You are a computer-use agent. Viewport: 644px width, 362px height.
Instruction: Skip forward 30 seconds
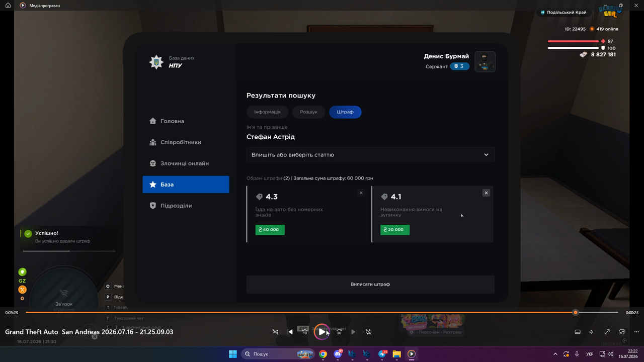tap(339, 332)
